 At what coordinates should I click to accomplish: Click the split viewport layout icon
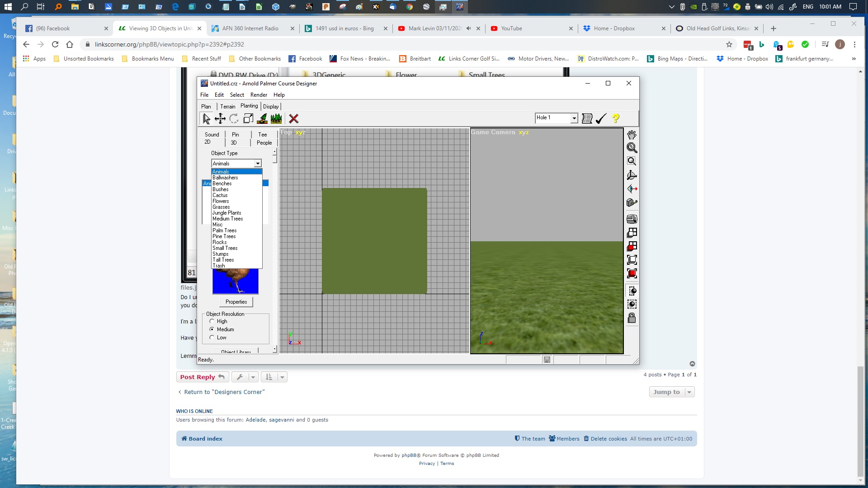[x=632, y=233]
